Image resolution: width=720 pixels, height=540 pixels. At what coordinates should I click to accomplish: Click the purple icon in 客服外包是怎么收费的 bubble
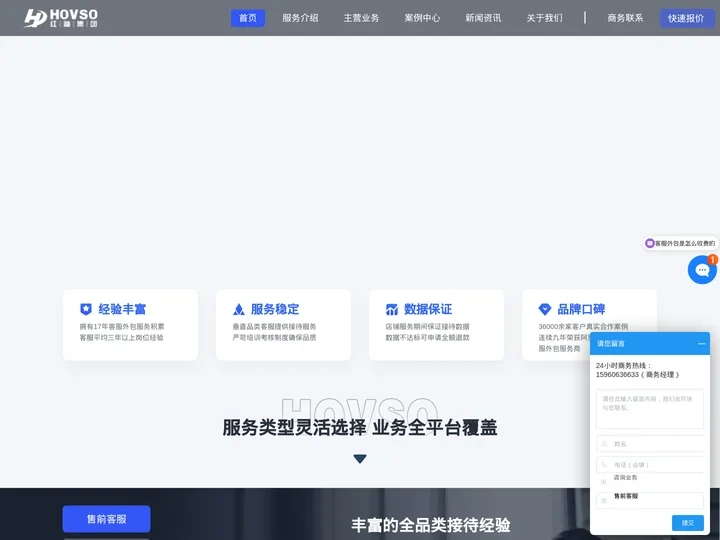point(649,243)
